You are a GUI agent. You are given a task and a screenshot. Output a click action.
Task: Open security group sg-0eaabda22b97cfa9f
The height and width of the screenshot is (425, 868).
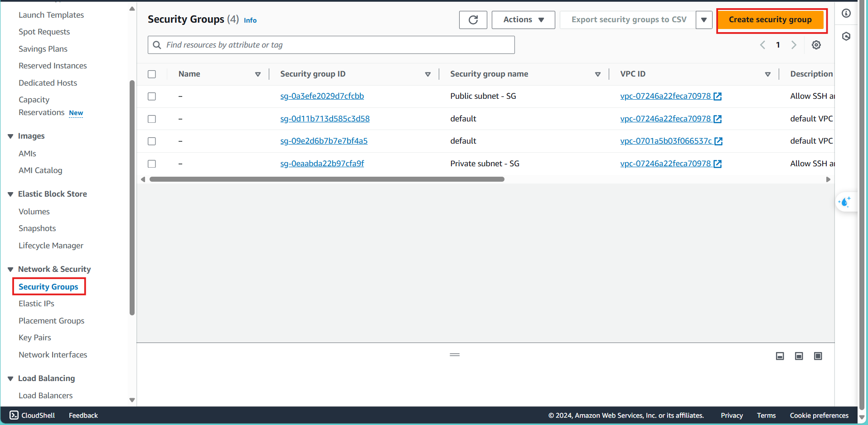click(322, 164)
